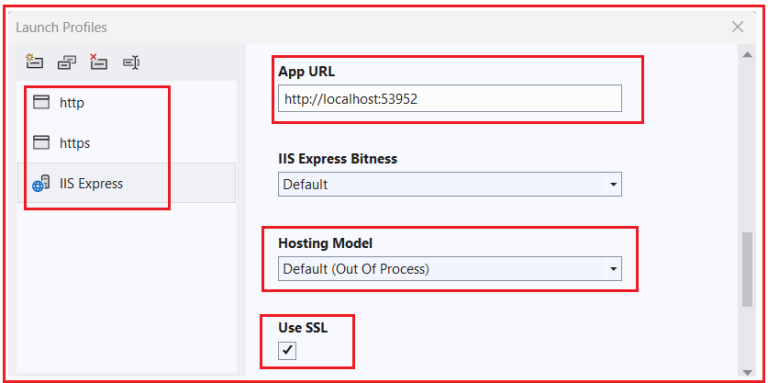Click the App URL heading label
The height and width of the screenshot is (383, 768).
pyautogui.click(x=307, y=72)
